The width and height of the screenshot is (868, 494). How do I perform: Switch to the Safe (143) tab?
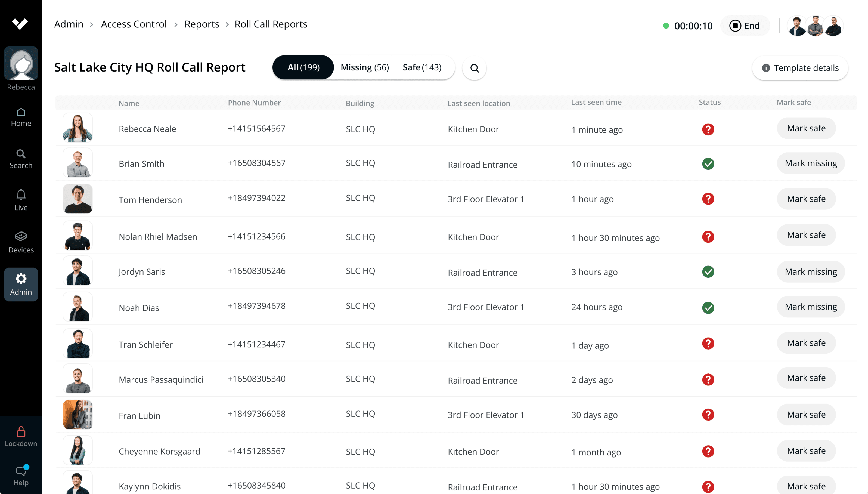422,67
